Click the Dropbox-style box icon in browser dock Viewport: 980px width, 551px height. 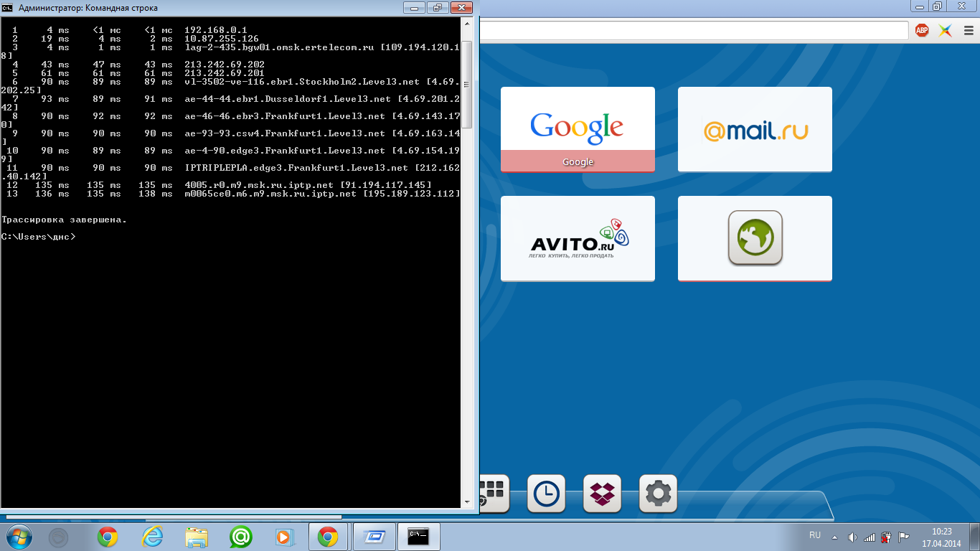point(602,494)
